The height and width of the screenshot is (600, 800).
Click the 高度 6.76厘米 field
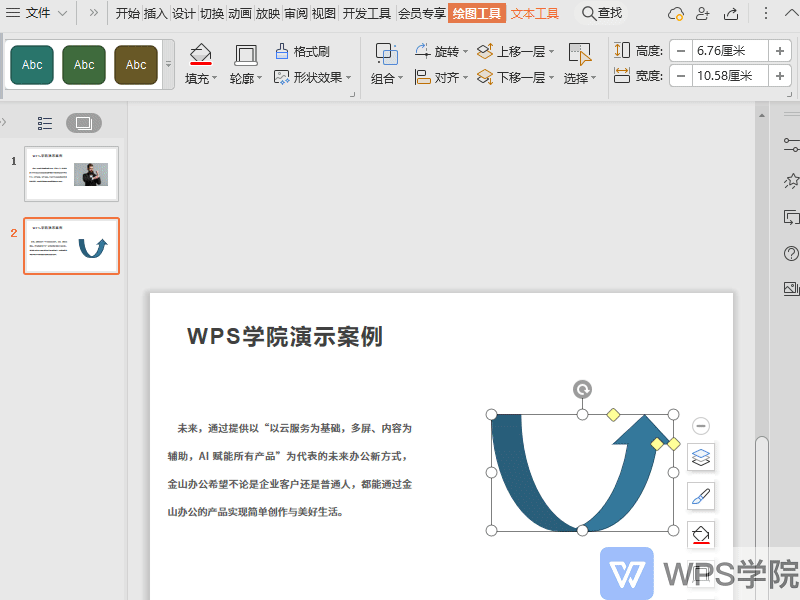pyautogui.click(x=730, y=51)
